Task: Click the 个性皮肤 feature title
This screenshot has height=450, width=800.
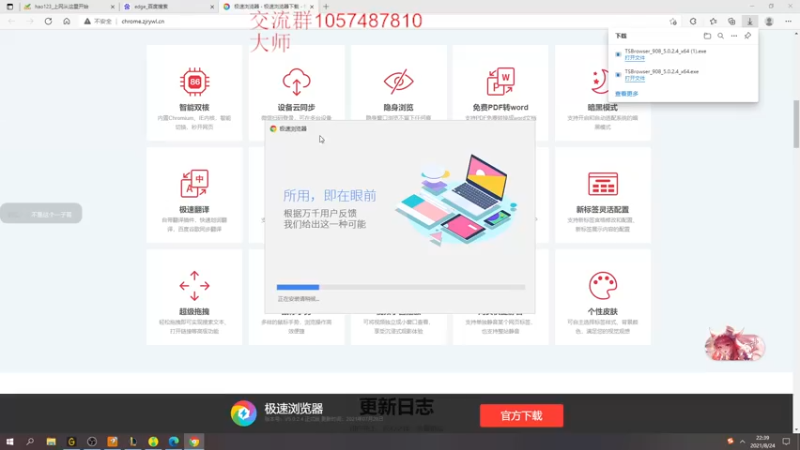Action: coord(603,312)
